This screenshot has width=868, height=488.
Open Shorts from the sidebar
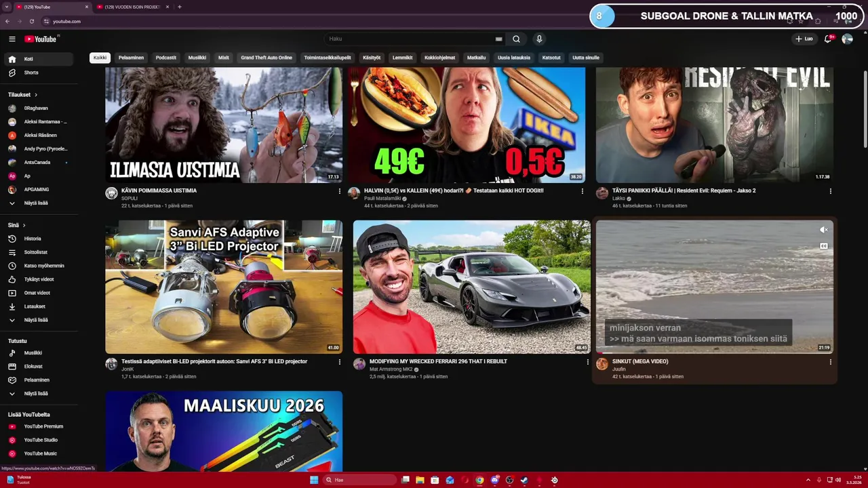click(38, 73)
